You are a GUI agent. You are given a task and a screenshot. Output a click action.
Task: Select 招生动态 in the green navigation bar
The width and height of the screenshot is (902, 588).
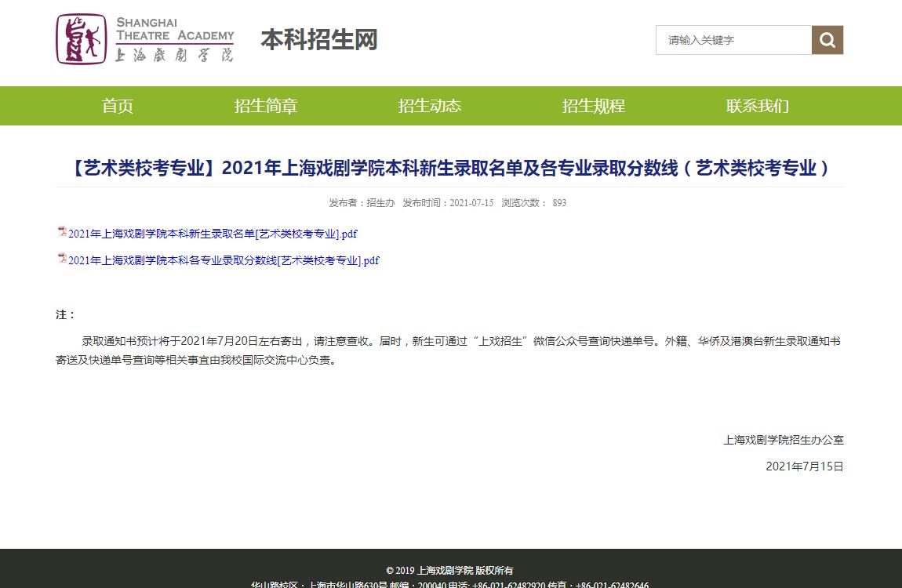coord(430,106)
